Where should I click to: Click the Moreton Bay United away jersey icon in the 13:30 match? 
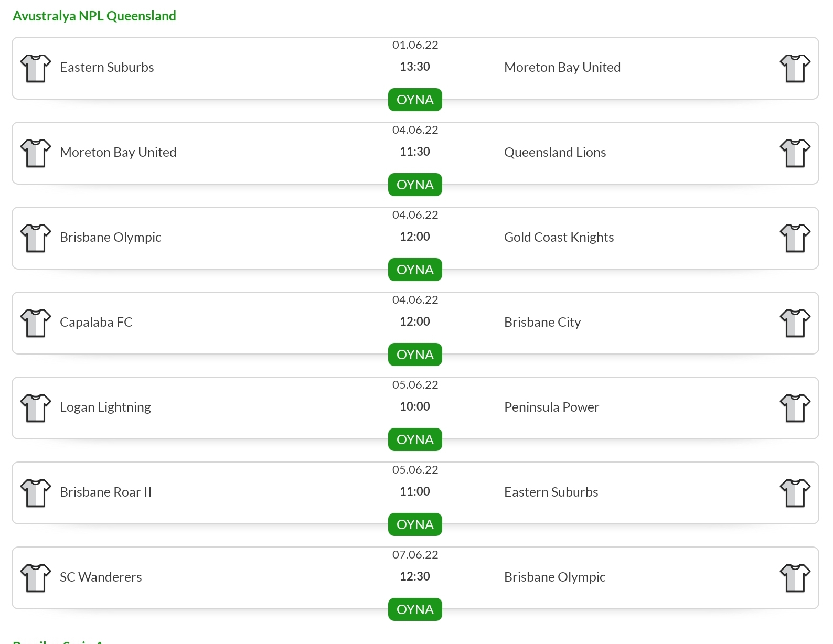point(795,68)
